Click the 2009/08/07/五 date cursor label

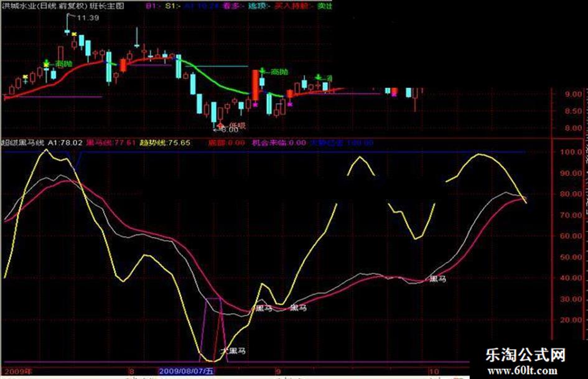pyautogui.click(x=186, y=371)
